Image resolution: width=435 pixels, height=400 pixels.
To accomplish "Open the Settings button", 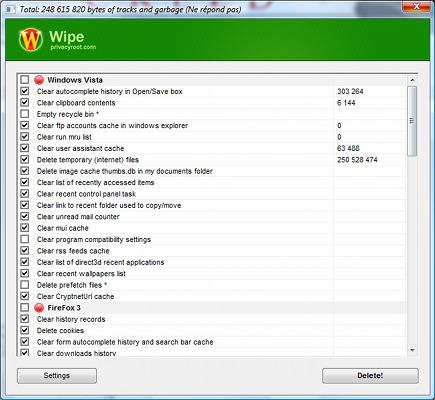I will [x=57, y=376].
